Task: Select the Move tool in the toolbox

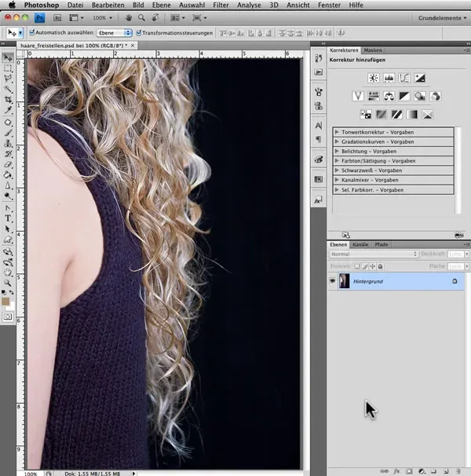Action: pos(9,57)
